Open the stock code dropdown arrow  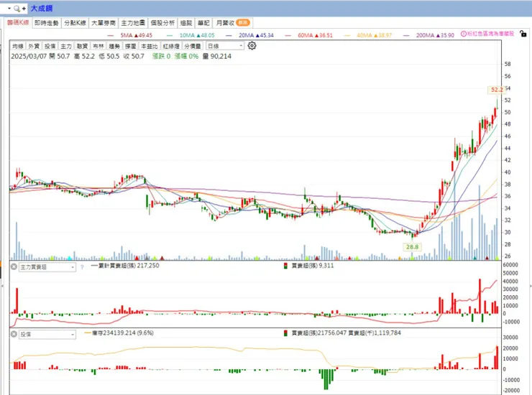(x=9, y=8)
